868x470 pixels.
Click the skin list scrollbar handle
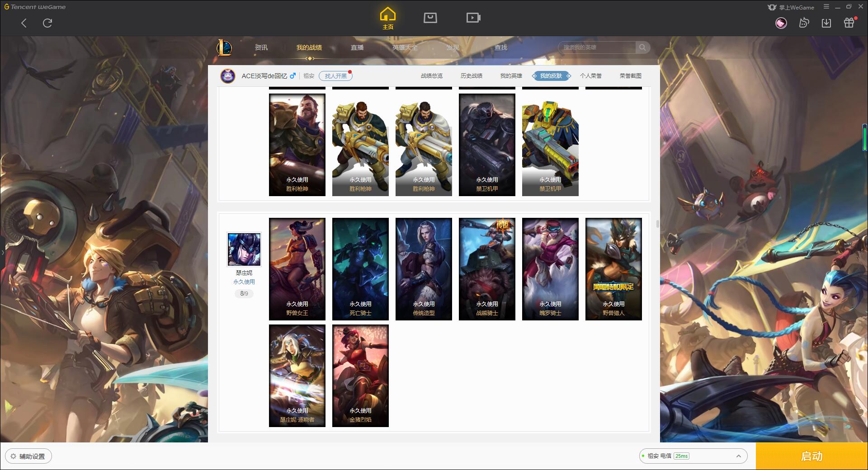[657, 224]
